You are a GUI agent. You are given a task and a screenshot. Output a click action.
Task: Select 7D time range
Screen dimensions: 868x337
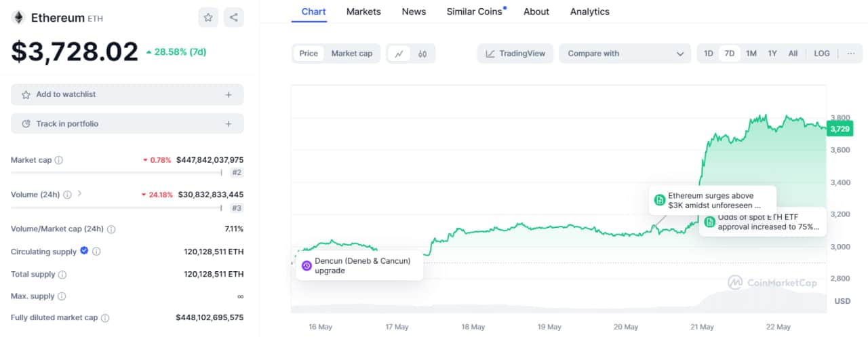point(729,54)
